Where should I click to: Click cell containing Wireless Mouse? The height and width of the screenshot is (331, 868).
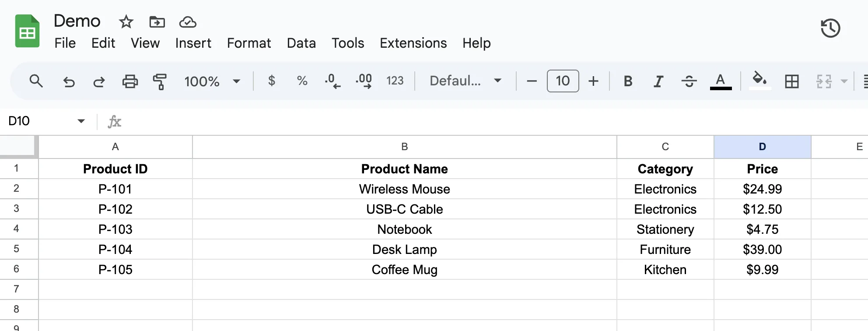point(405,189)
